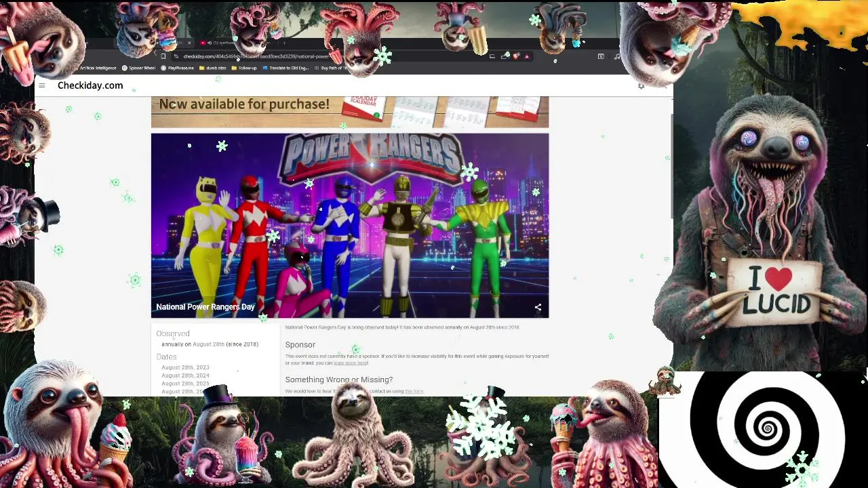
Task: Open the PlayPhrase.me bookmark
Action: [x=178, y=68]
